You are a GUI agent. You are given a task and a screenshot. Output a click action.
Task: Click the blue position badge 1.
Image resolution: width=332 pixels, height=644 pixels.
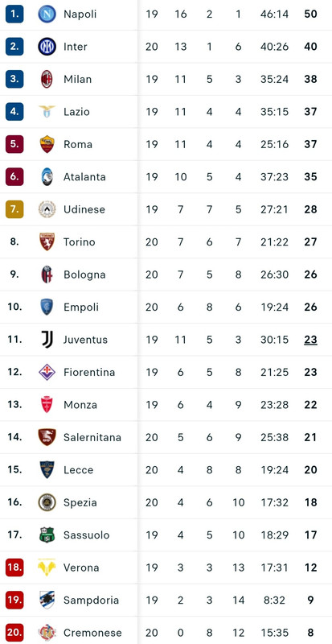click(14, 14)
